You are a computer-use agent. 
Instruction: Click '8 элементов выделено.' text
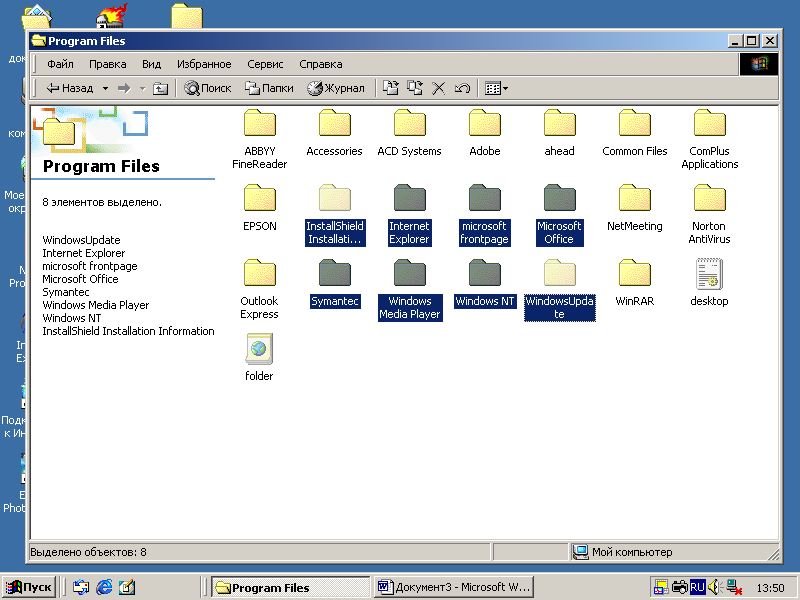[x=102, y=202]
